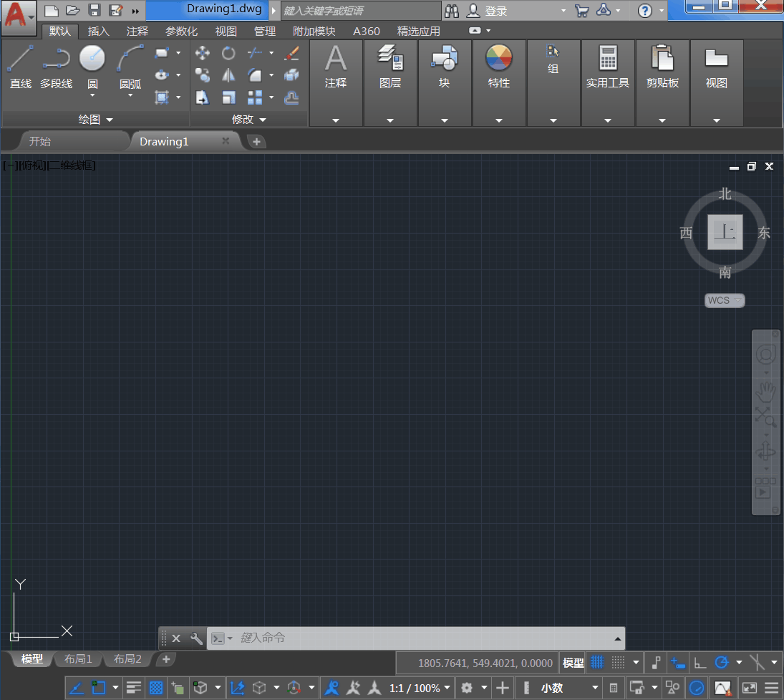Select the Copy tool in Modify panel

(202, 75)
